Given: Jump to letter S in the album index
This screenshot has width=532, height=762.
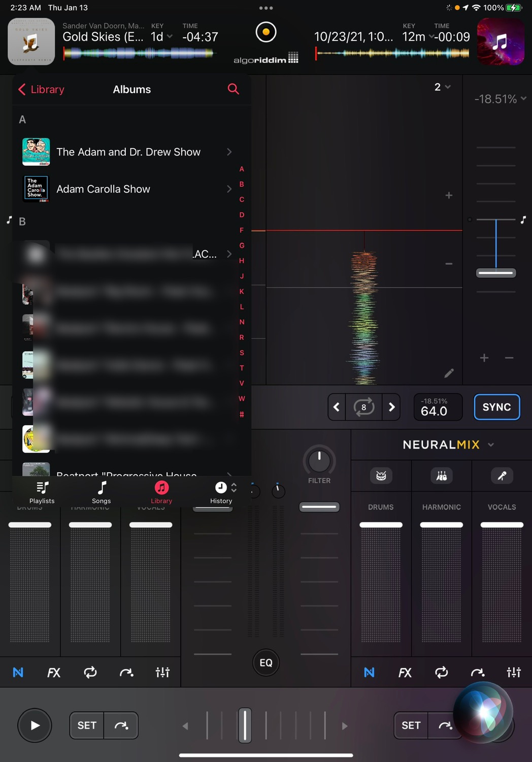Looking at the screenshot, I should (x=242, y=353).
